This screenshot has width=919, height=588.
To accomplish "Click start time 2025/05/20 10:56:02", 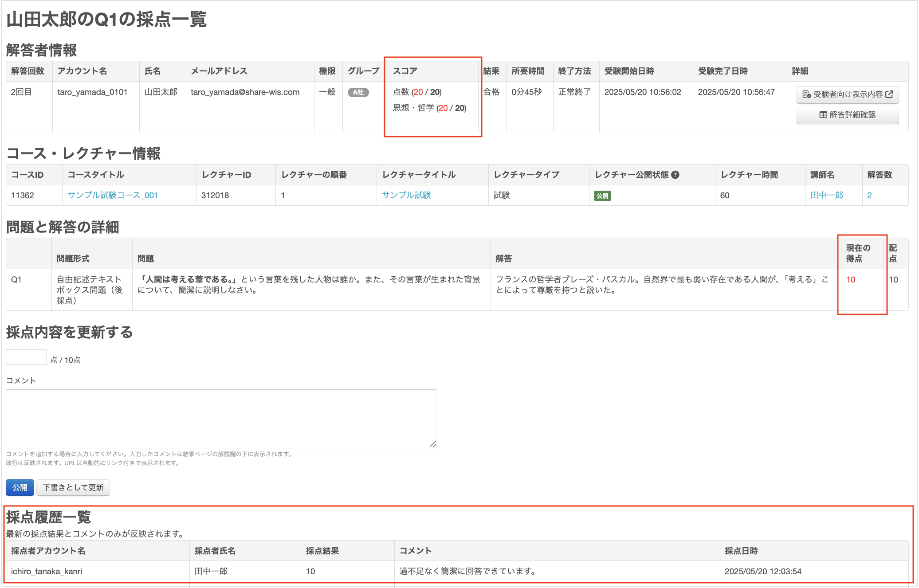I will [643, 92].
